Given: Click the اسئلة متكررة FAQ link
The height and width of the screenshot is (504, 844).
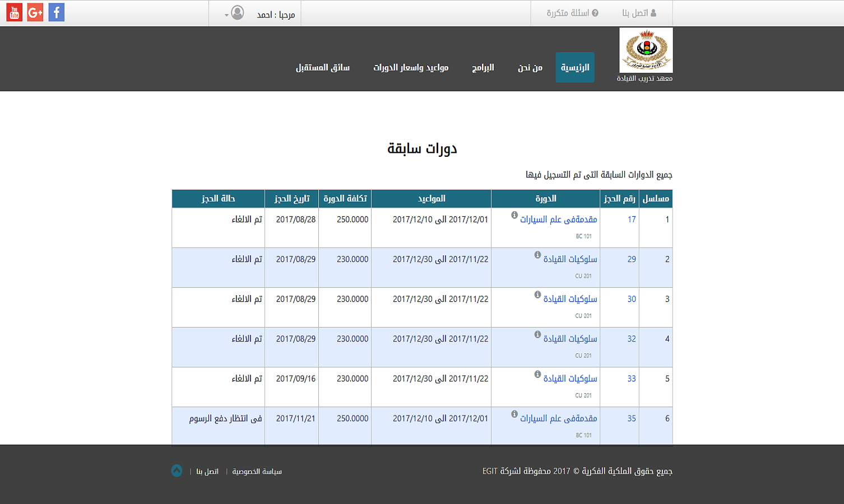Looking at the screenshot, I should pyautogui.click(x=572, y=13).
